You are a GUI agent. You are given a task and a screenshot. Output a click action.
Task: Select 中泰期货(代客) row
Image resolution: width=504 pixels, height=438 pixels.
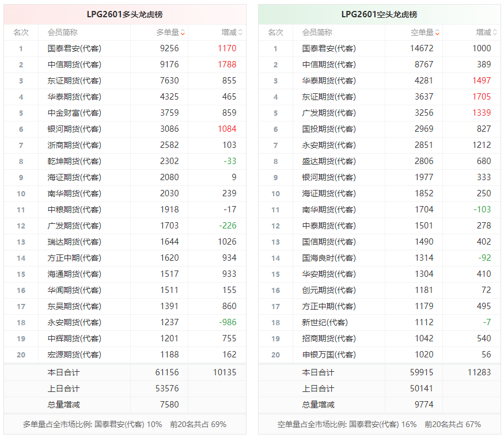click(380, 226)
